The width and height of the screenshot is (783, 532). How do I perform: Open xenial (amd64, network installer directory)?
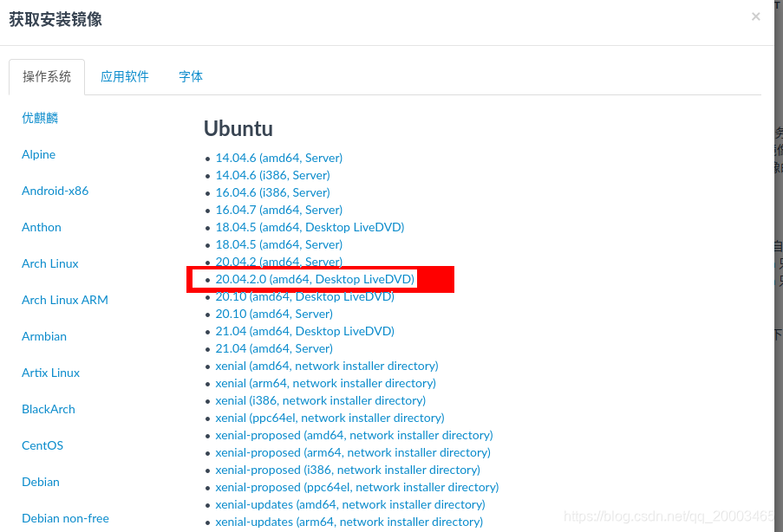327,367
